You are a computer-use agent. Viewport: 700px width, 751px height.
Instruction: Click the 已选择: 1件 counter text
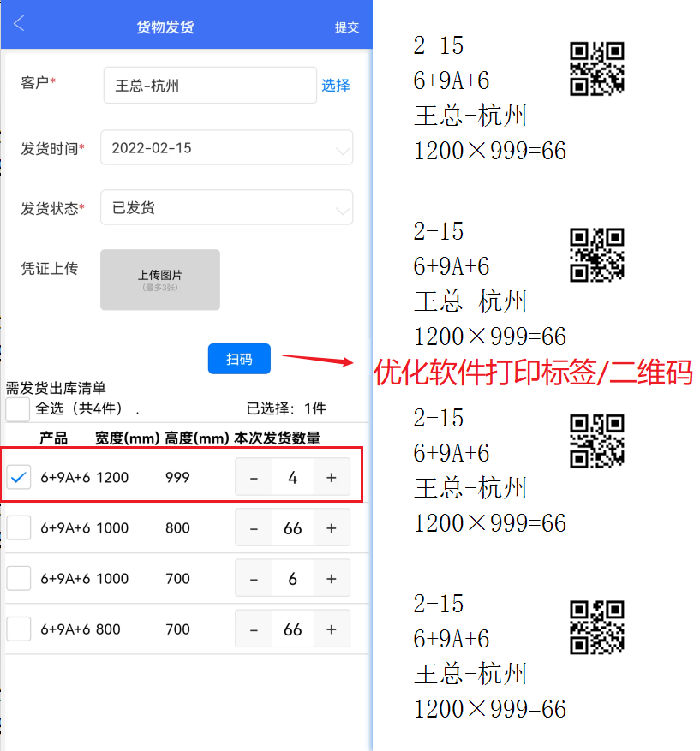[x=286, y=408]
